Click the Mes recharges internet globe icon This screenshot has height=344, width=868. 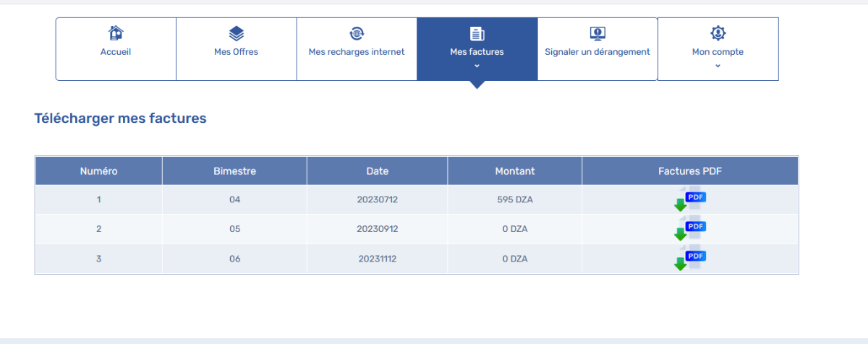pos(357,33)
